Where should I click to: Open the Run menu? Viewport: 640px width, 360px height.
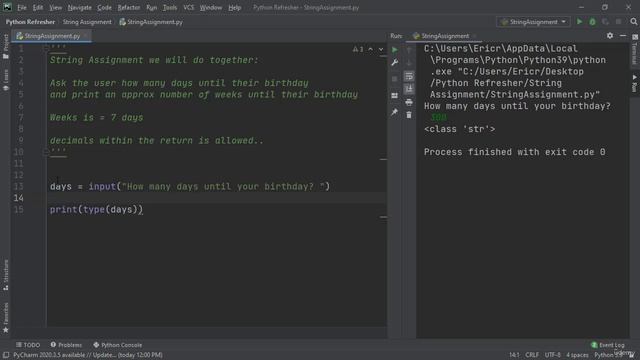coord(151,7)
